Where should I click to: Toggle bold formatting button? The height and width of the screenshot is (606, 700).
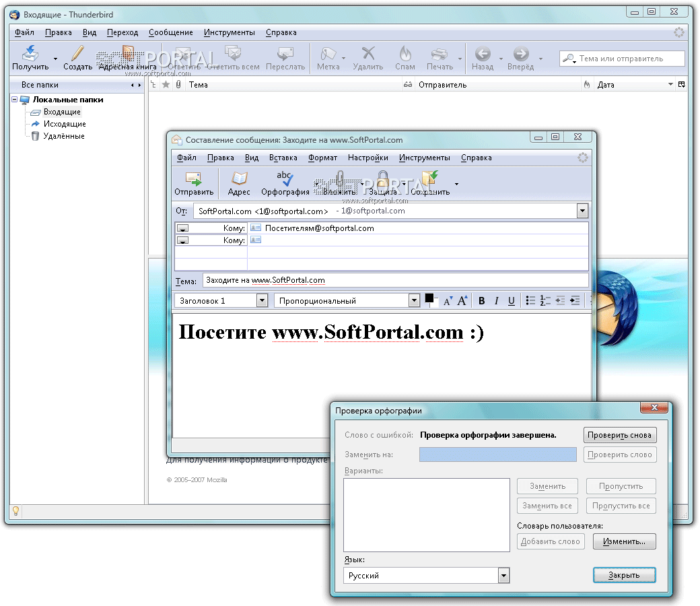click(x=482, y=301)
